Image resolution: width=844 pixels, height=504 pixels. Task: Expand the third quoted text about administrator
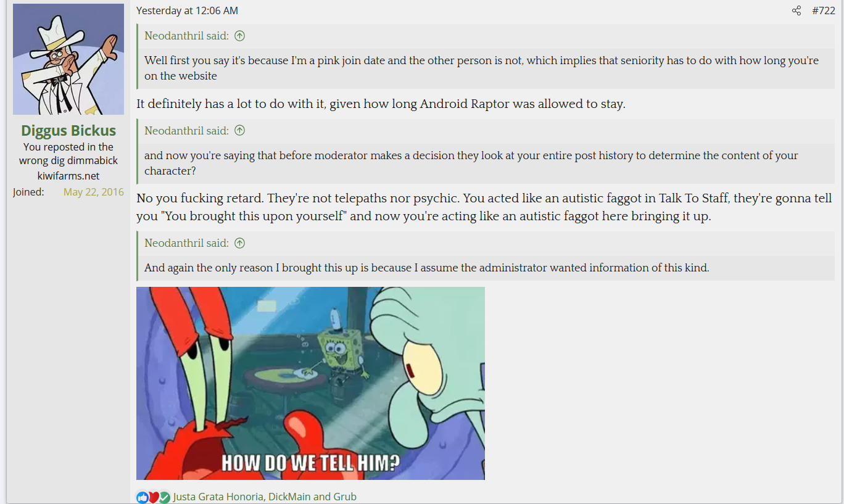(486, 268)
